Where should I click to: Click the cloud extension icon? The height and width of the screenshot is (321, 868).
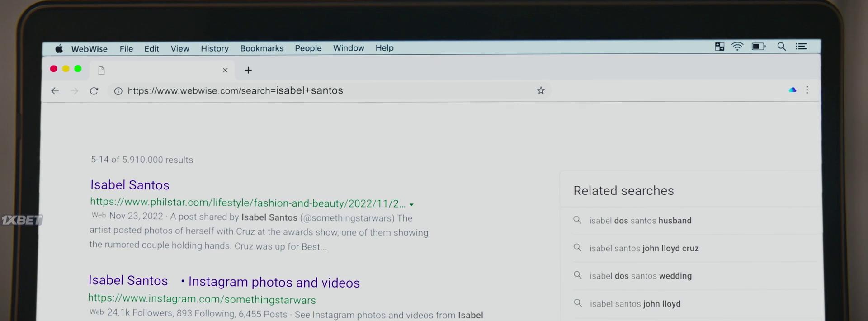point(792,90)
